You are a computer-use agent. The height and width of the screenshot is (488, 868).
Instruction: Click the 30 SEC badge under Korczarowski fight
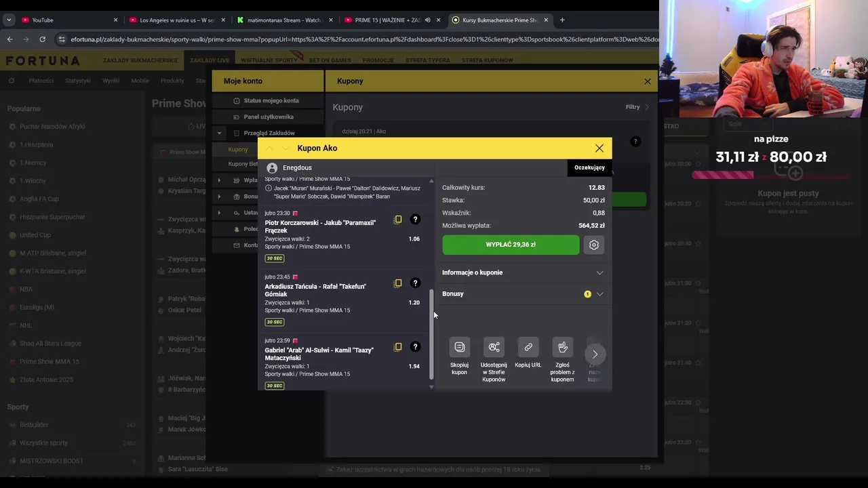pos(275,258)
